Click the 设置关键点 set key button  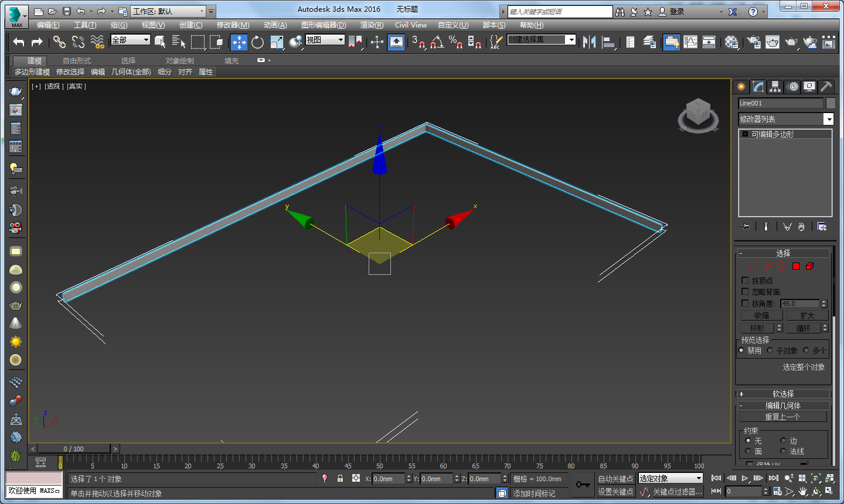[615, 492]
